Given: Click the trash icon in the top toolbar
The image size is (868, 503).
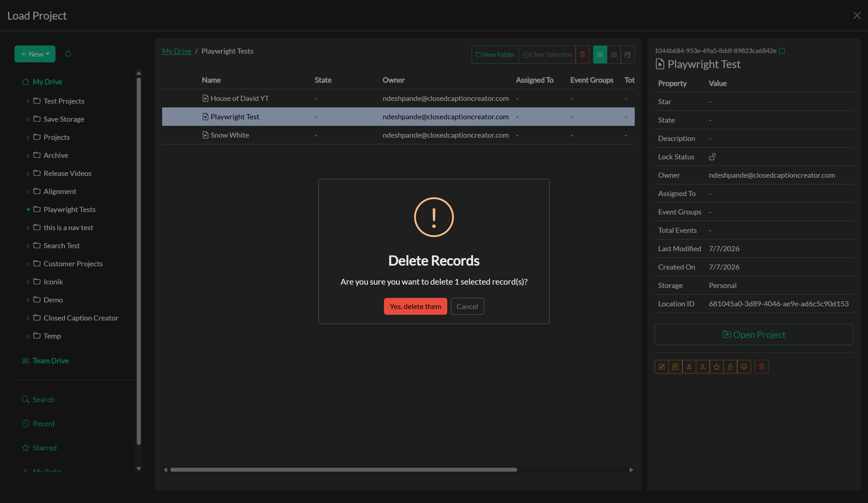Looking at the screenshot, I should (583, 55).
